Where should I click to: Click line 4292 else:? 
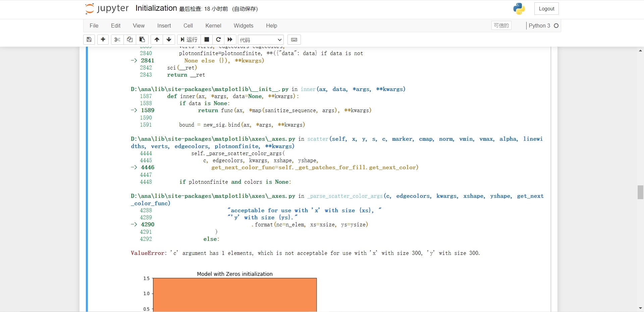click(x=179, y=239)
